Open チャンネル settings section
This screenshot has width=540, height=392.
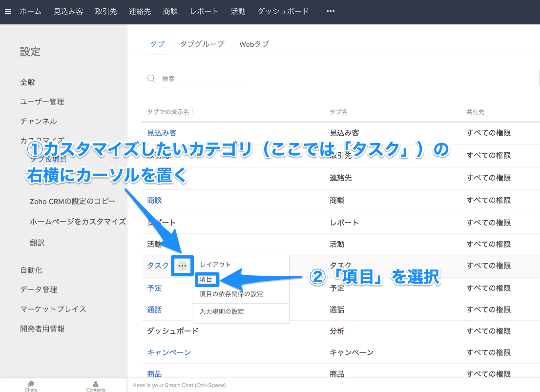click(x=38, y=121)
